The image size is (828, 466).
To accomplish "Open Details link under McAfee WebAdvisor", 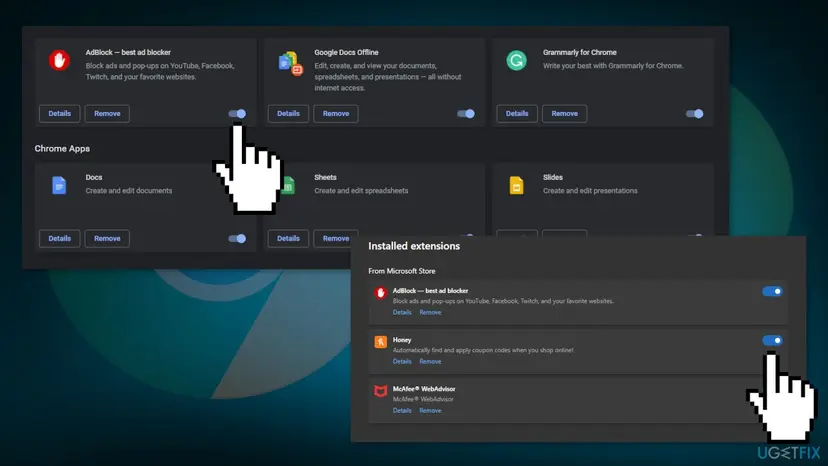I will [x=402, y=411].
